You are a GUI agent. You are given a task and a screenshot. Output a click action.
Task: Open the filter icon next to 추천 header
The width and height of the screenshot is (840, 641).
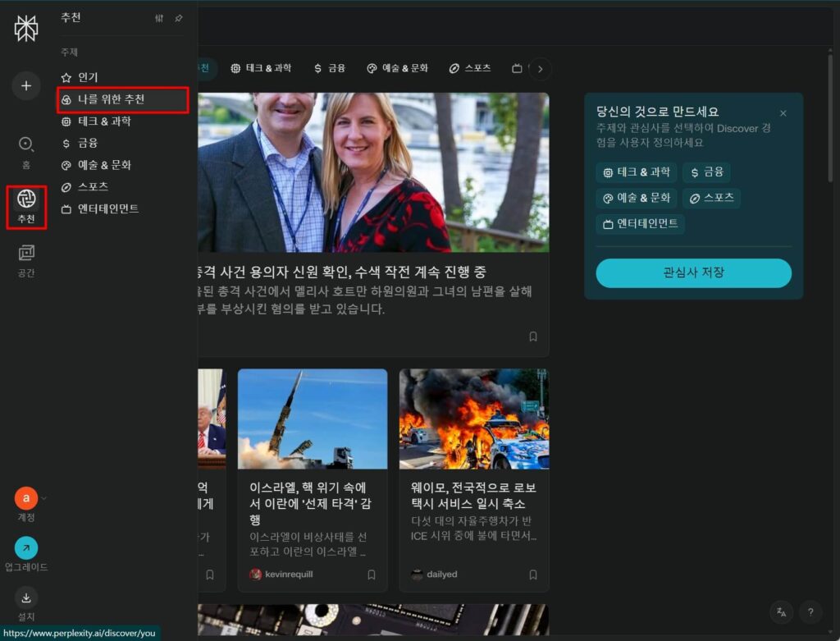[159, 17]
